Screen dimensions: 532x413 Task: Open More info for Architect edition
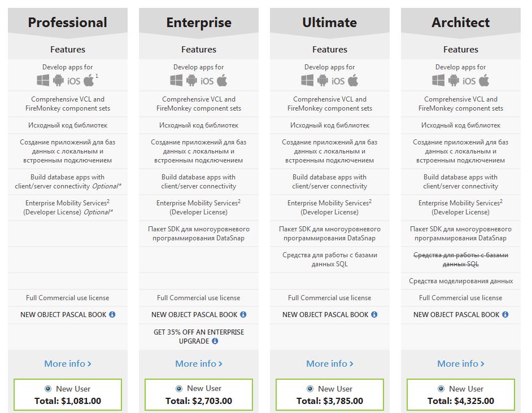pos(461,364)
